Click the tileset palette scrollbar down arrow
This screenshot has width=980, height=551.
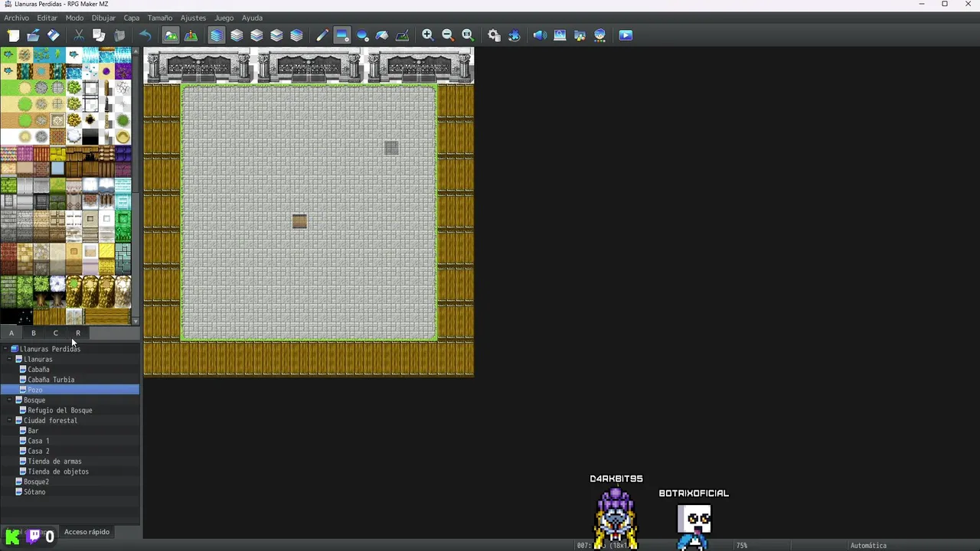136,321
